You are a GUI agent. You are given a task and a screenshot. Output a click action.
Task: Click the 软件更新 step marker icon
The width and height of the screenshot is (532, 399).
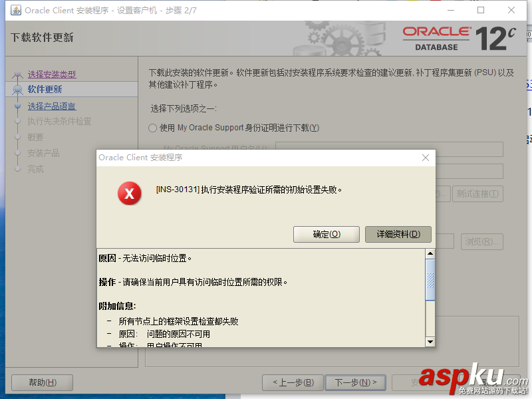[x=17, y=90]
